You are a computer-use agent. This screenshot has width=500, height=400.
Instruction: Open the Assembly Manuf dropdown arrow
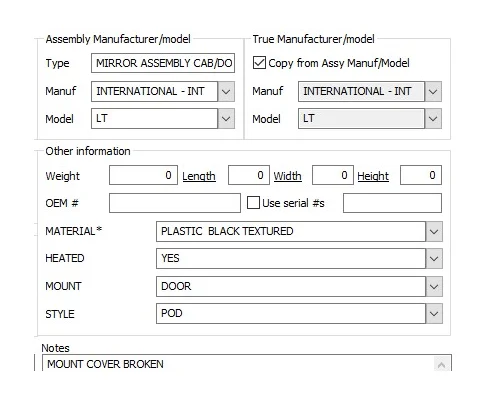226,91
